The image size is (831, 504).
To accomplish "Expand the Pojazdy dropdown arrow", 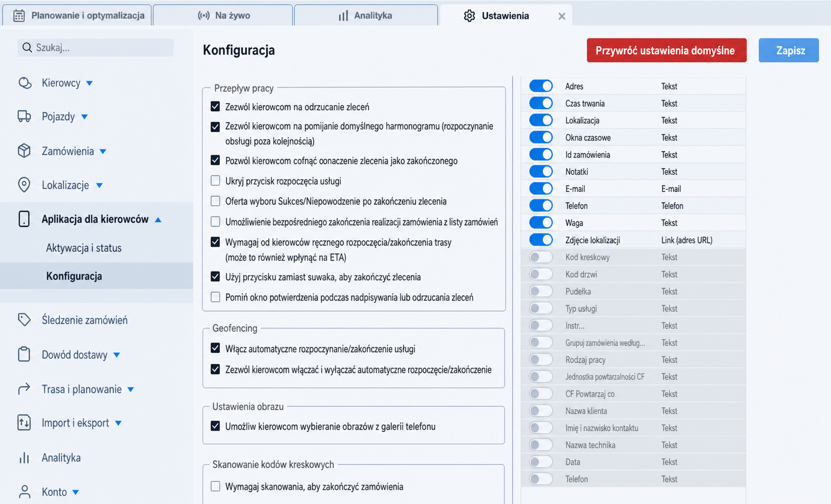I will pyautogui.click(x=84, y=117).
